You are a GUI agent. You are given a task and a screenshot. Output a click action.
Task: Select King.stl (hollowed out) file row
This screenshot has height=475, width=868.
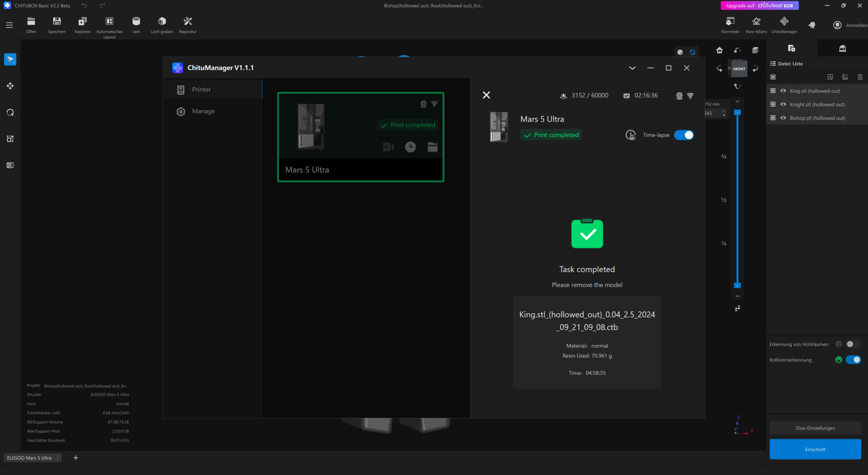pyautogui.click(x=817, y=91)
